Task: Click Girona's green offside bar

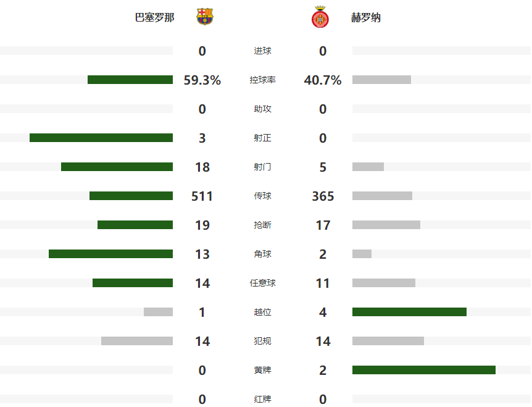Action: coord(410,312)
